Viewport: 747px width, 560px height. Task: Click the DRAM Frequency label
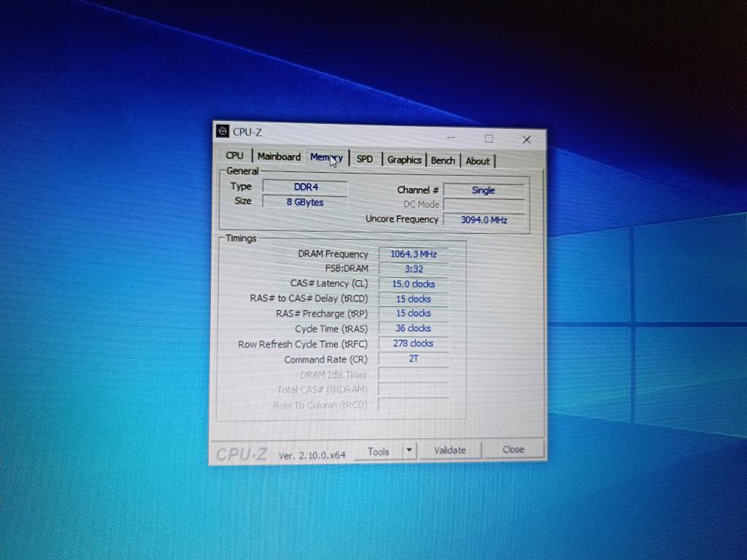[x=333, y=254]
